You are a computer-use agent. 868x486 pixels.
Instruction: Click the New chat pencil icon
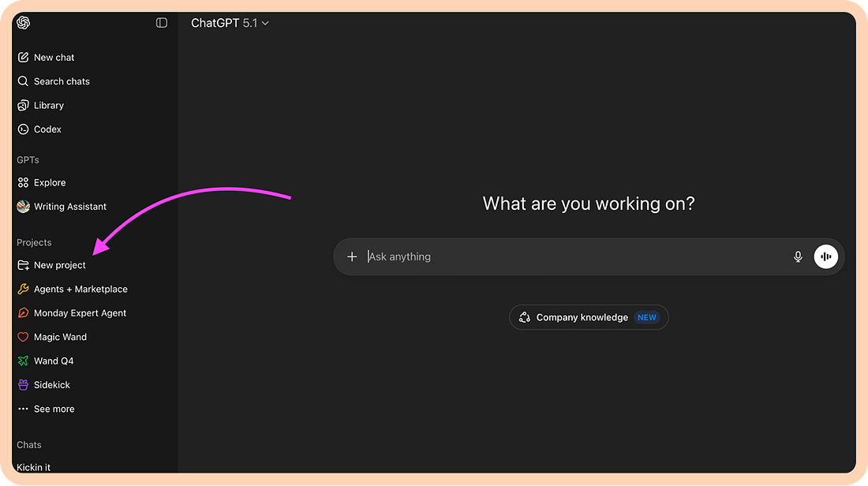23,58
